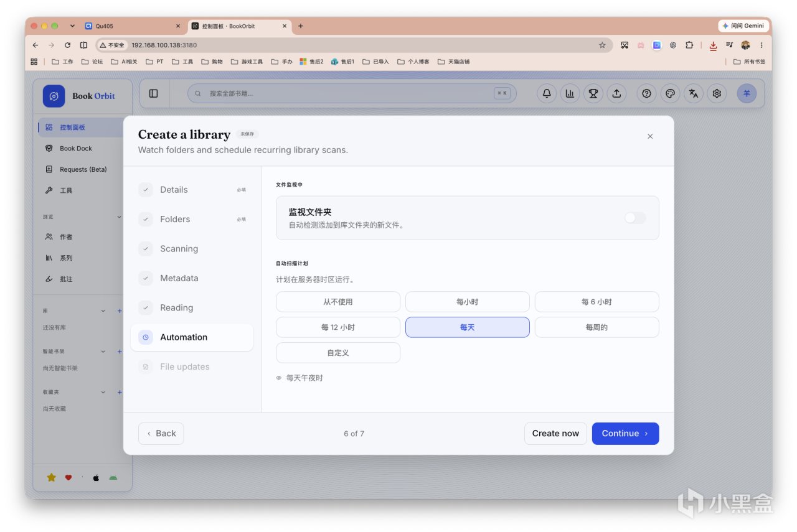This screenshot has height=532, width=797.
Task: Open the settings gear icon
Action: pyautogui.click(x=717, y=93)
